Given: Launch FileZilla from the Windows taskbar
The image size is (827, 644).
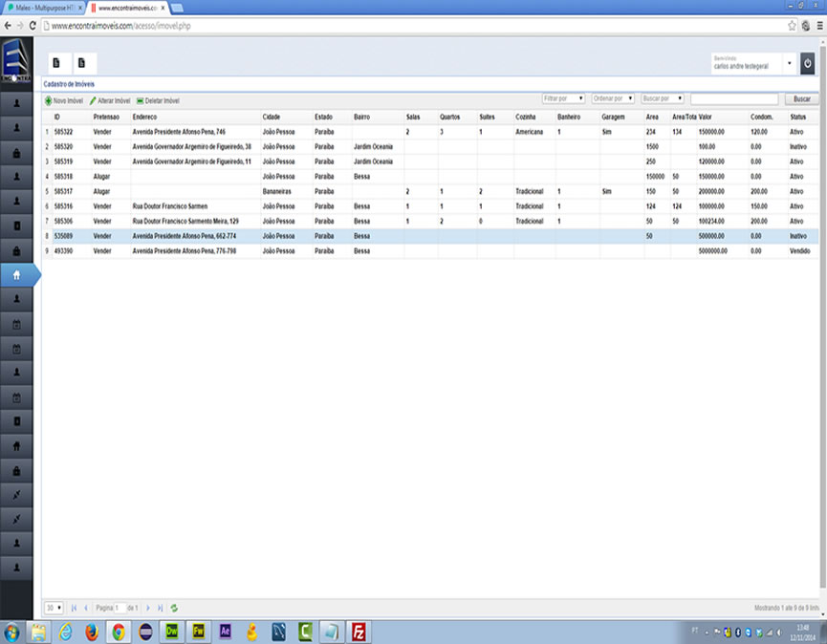Looking at the screenshot, I should pyautogui.click(x=359, y=632).
